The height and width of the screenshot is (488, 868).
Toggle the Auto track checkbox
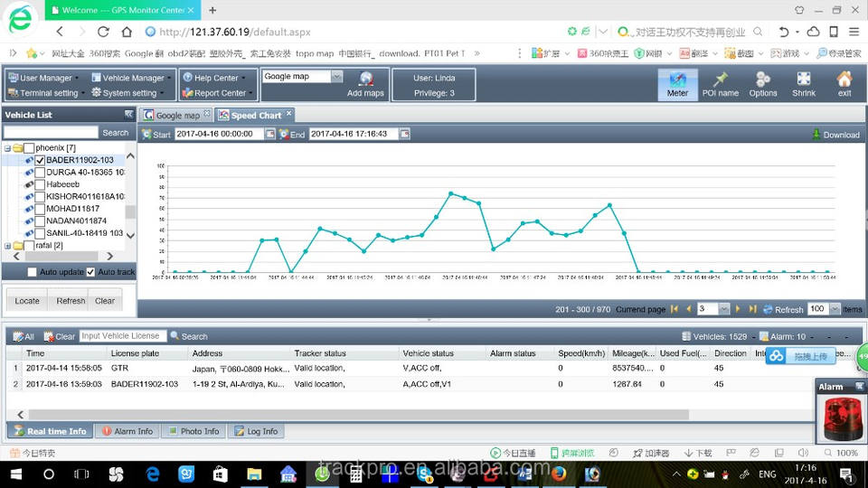(90, 272)
